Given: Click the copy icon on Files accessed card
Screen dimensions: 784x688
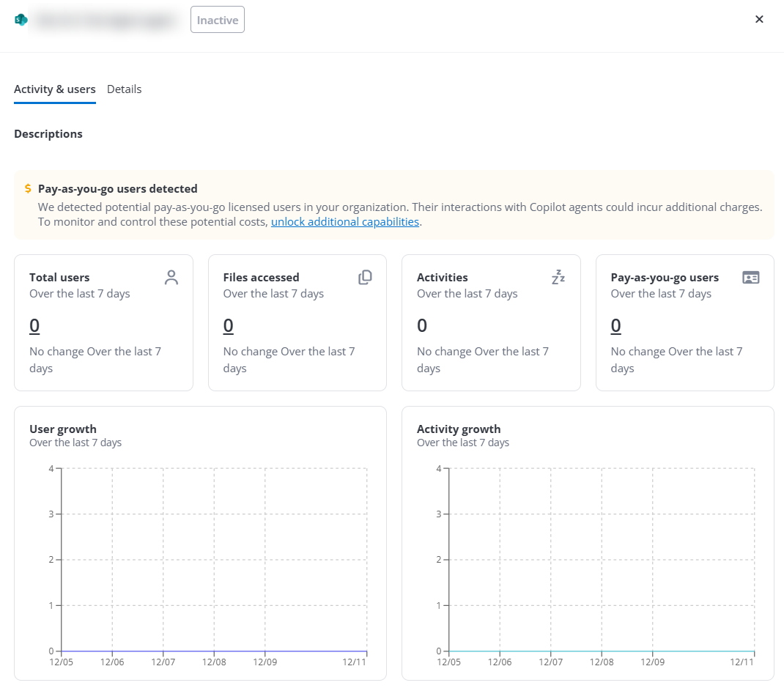Looking at the screenshot, I should 365,278.
